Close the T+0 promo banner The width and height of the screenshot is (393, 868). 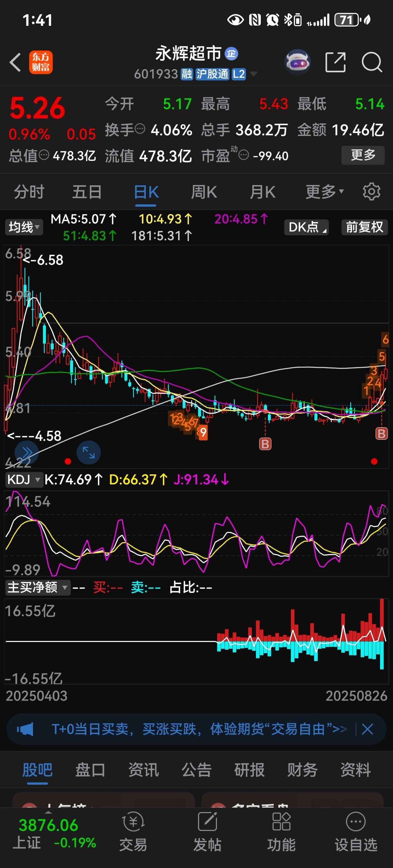click(367, 729)
